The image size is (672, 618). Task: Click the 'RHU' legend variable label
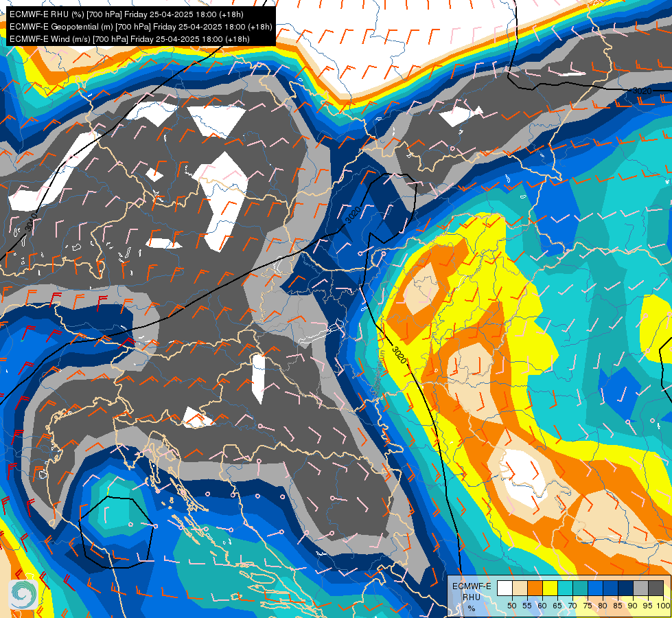tap(472, 597)
